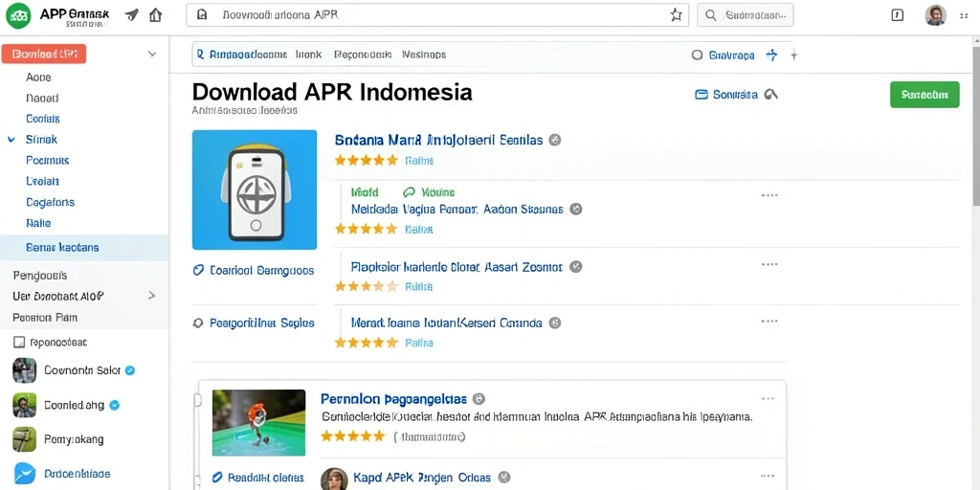980x490 pixels.
Task: Click the green button at top right
Action: (x=924, y=95)
